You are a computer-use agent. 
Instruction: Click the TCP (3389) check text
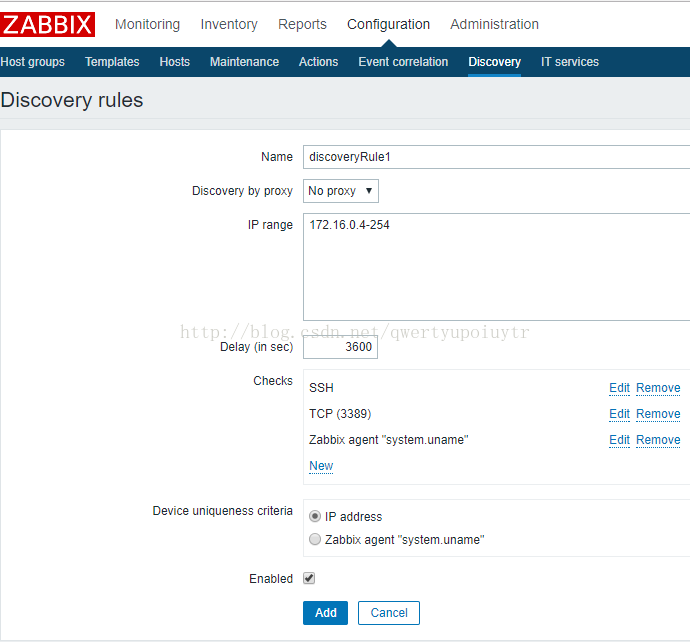pos(340,414)
